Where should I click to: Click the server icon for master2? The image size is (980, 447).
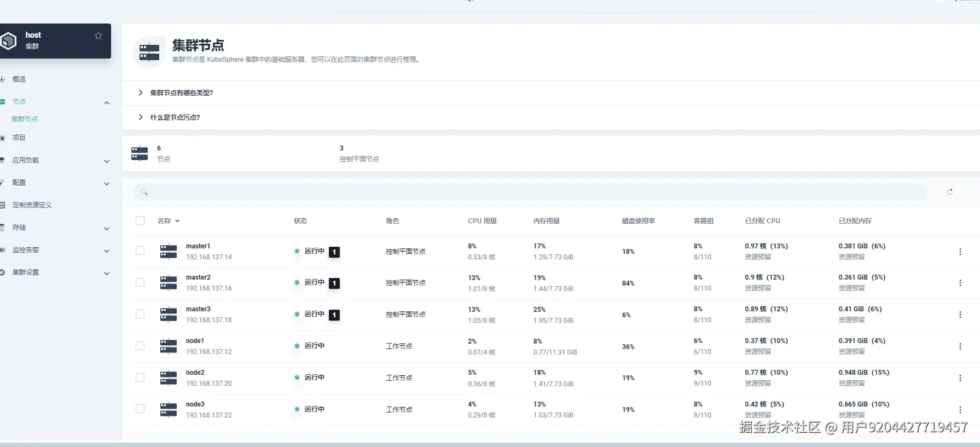tap(169, 283)
